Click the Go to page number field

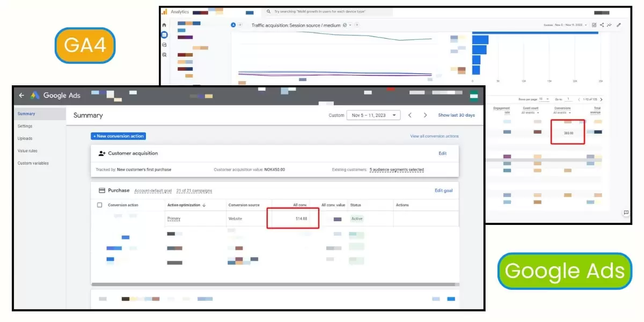tap(568, 99)
